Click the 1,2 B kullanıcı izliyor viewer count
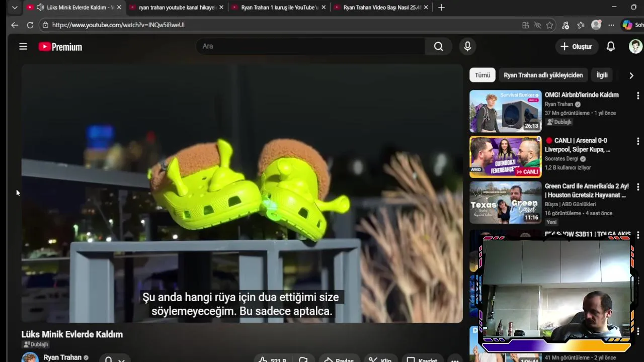644x362 pixels. coord(568,168)
